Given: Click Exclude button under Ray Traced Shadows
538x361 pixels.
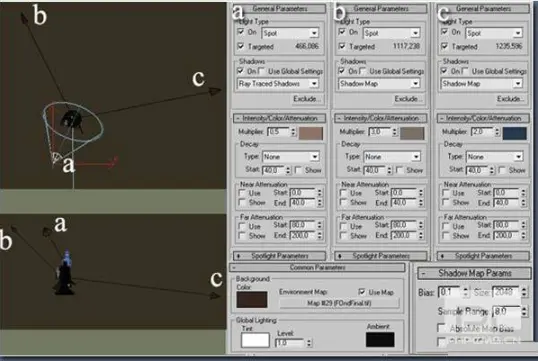Looking at the screenshot, I should tap(307, 99).
